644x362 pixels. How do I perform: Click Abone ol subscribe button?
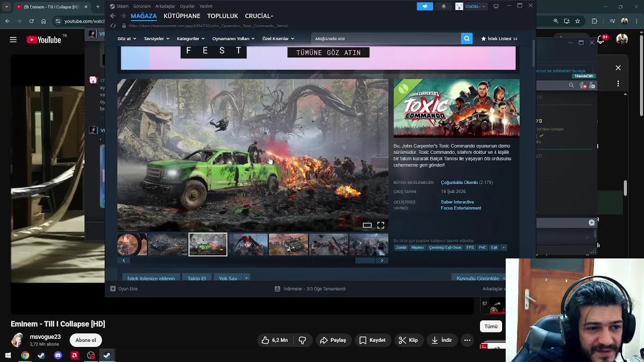[86, 340]
